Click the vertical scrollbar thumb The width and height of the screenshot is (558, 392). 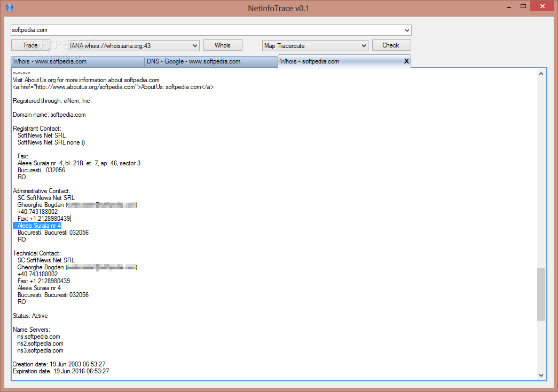pos(541,294)
